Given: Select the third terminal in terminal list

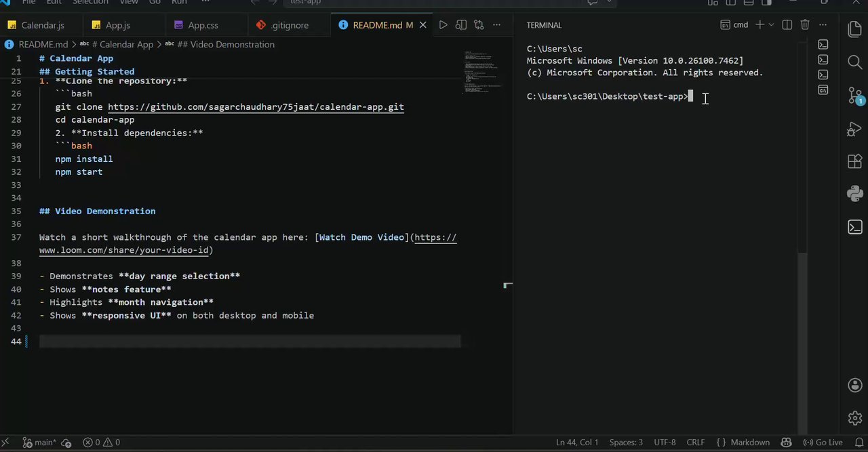Looking at the screenshot, I should tap(823, 75).
